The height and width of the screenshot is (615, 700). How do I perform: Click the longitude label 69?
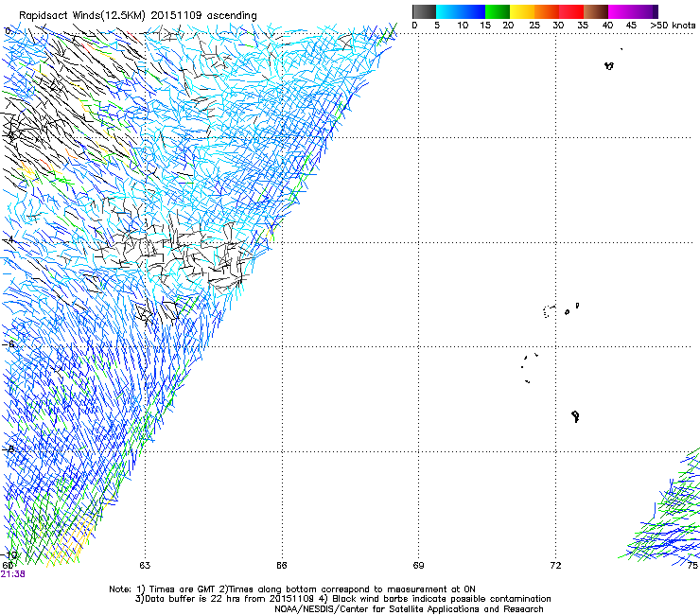coord(418,566)
